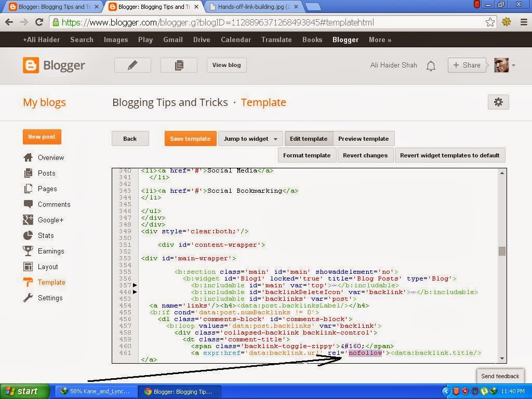This screenshot has height=399, width=532.
Task: Close the Hands-off-link-building.jpg tab
Action: tap(296, 7)
